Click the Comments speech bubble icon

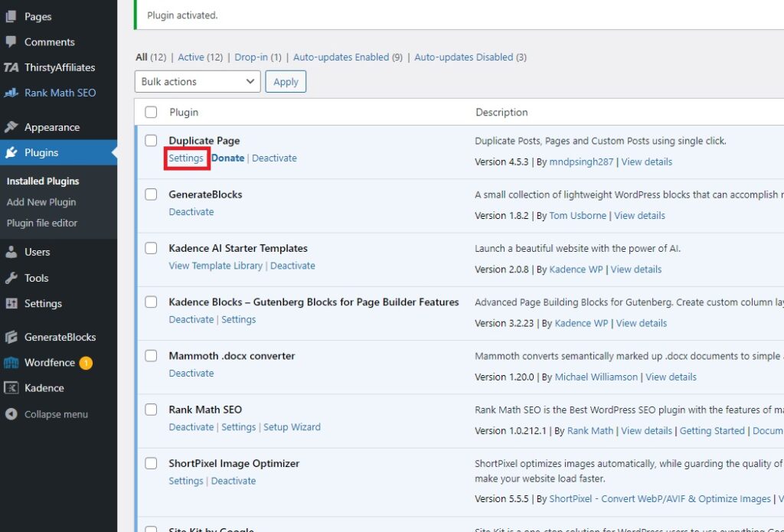click(x=11, y=41)
